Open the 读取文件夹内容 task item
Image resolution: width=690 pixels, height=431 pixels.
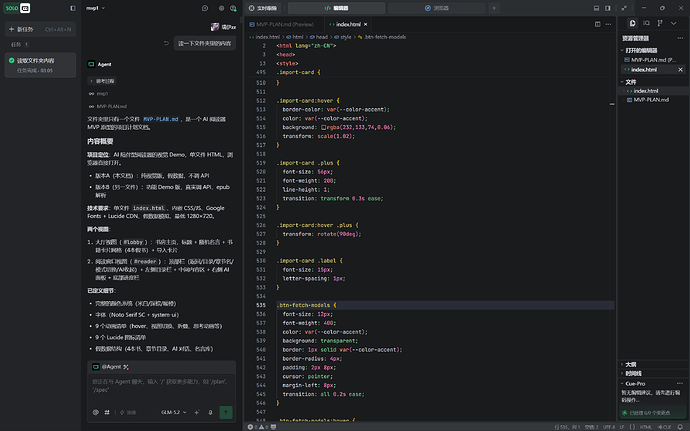click(40, 65)
